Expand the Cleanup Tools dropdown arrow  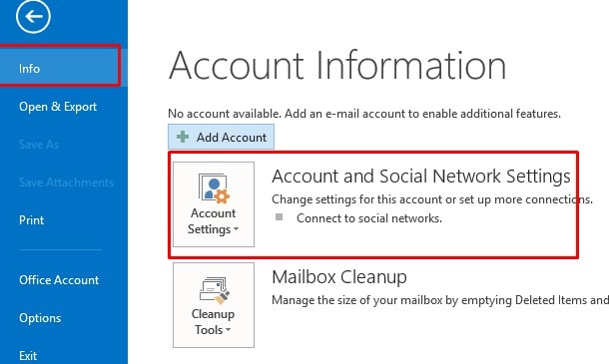pos(228,330)
